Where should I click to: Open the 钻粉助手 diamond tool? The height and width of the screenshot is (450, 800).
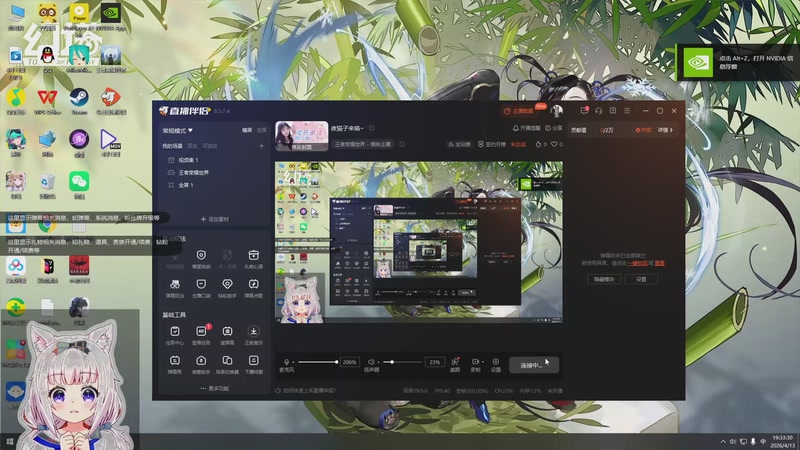pyautogui.click(x=227, y=288)
